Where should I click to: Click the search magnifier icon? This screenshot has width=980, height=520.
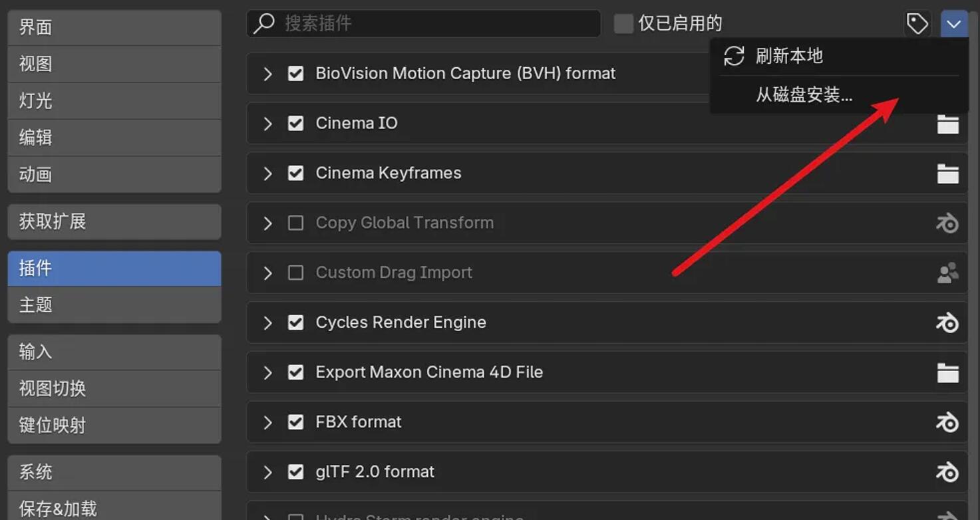263,23
